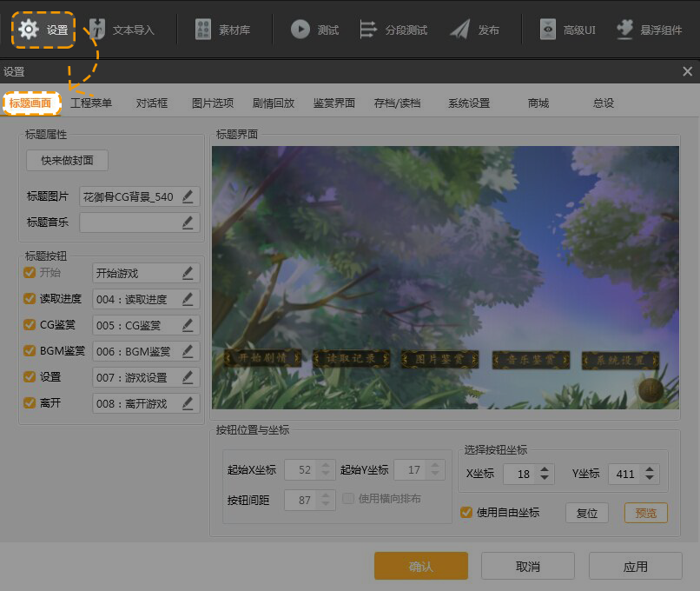Toggle 使用自由坐标 free coordinates
The height and width of the screenshot is (591, 700).
tap(466, 513)
